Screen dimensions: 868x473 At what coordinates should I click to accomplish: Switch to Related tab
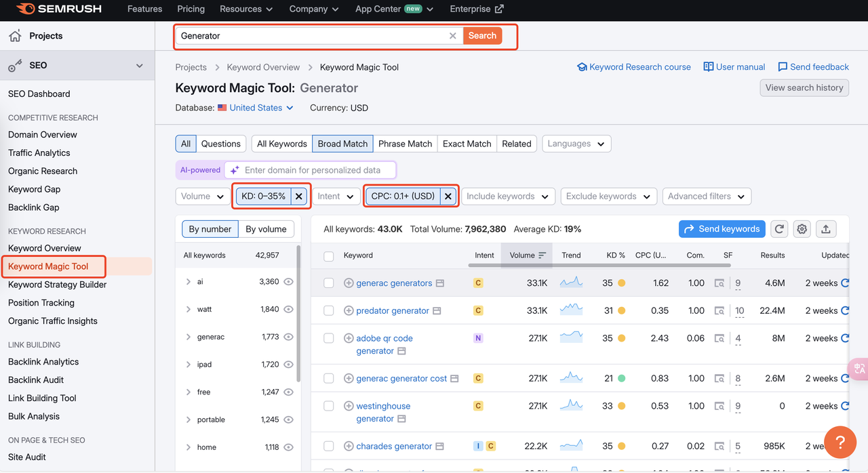pos(517,144)
